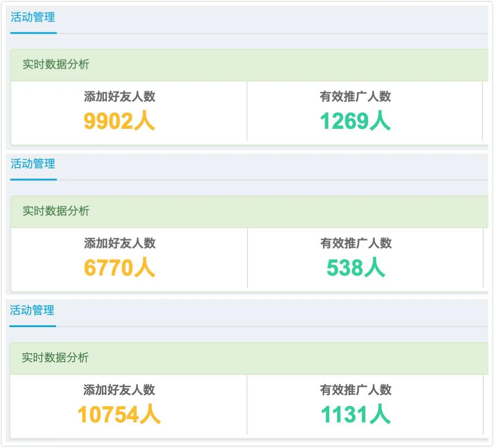The image size is (494, 448).
Task: Select the middle 有效推广人数 stat label
Action: 355,242
